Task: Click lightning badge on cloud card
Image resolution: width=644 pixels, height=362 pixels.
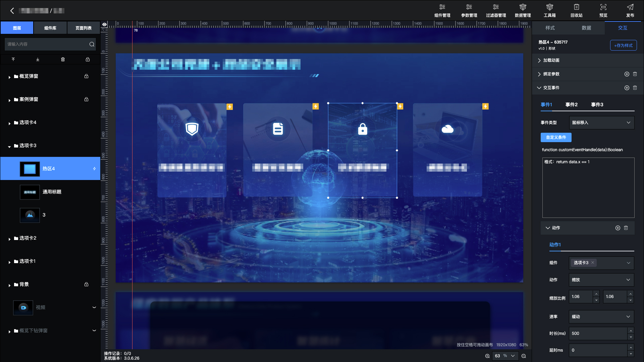Action: click(x=485, y=106)
